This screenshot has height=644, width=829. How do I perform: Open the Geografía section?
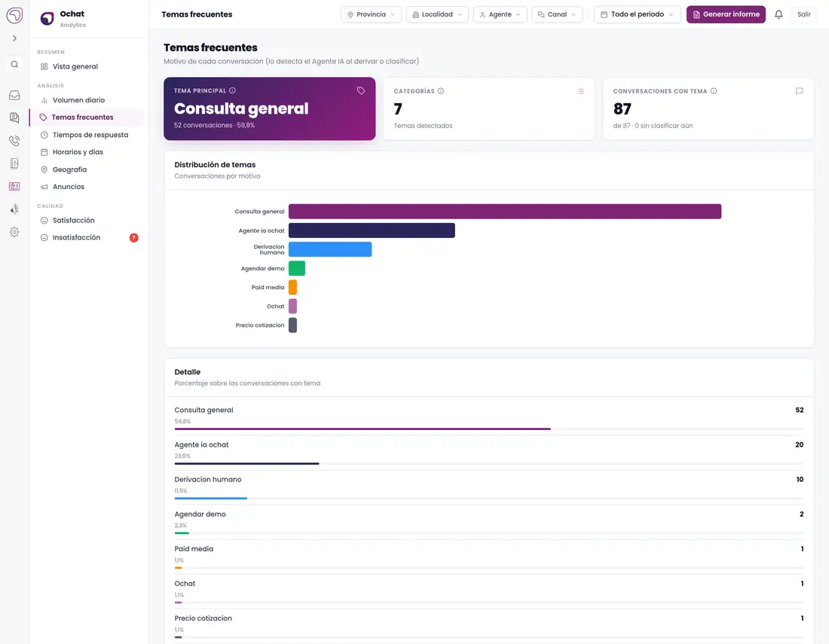pos(87,169)
